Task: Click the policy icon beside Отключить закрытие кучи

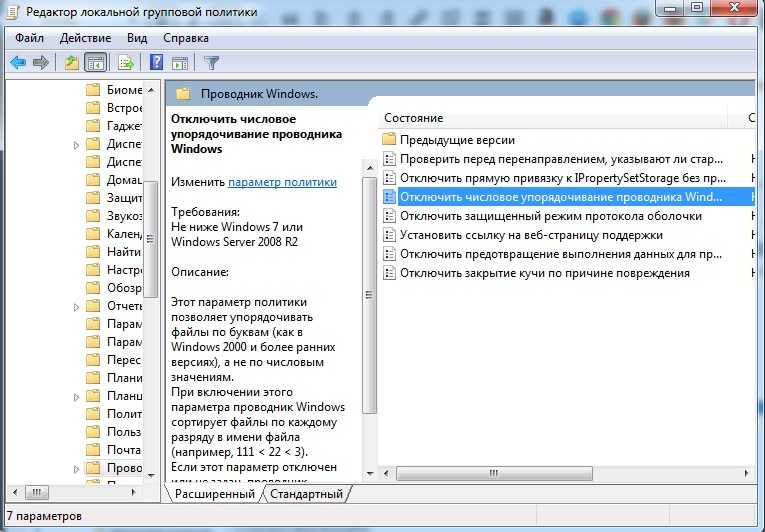Action: [x=389, y=273]
